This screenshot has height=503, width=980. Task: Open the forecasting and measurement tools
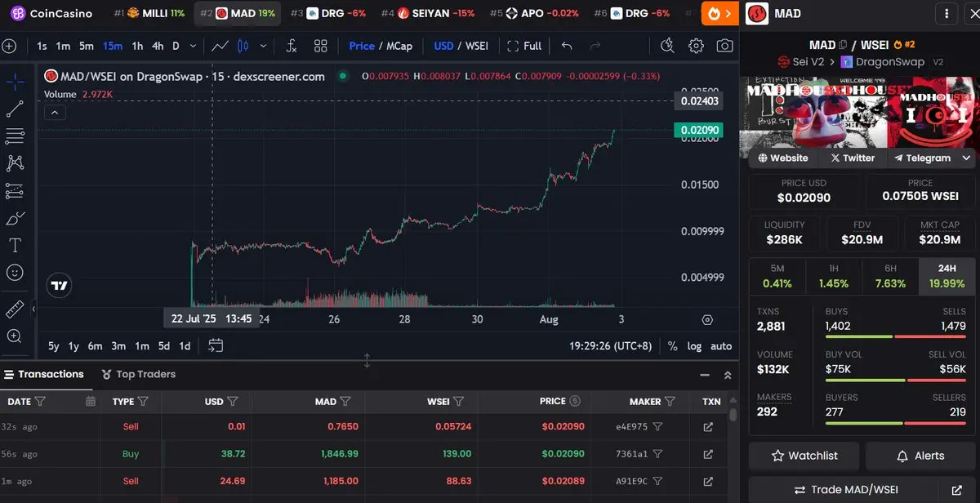click(x=15, y=191)
